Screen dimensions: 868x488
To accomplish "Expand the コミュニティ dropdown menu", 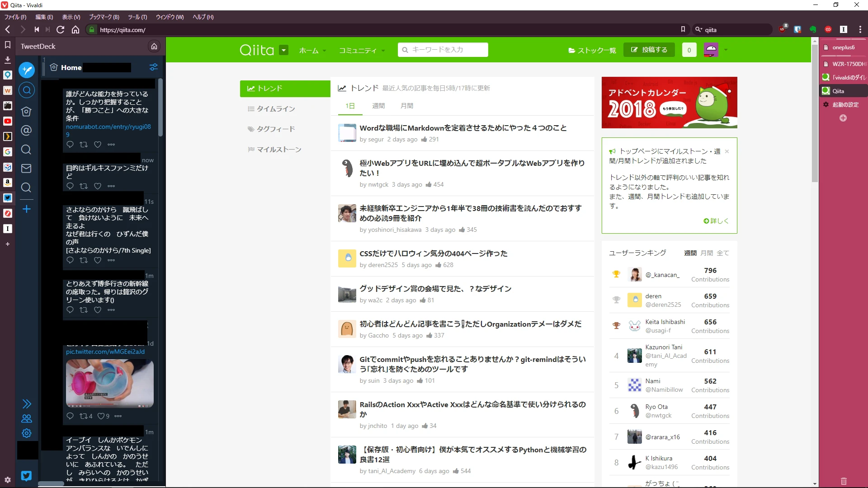I will 362,50.
